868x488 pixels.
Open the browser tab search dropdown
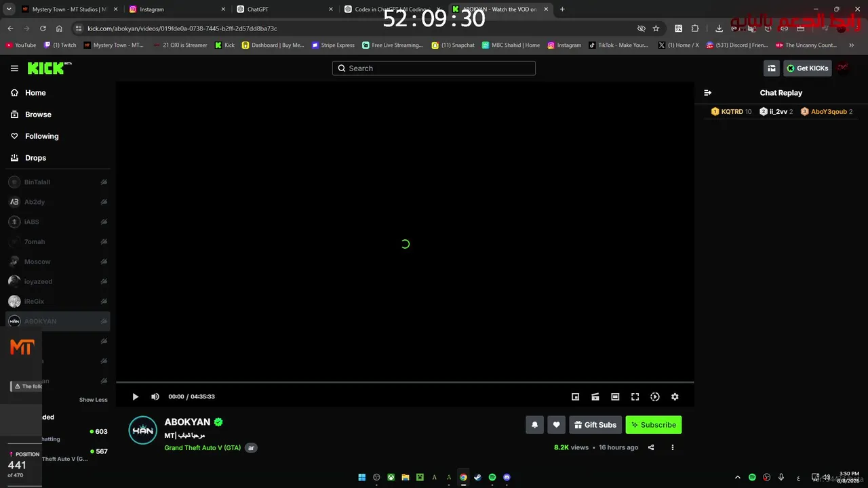[9, 9]
